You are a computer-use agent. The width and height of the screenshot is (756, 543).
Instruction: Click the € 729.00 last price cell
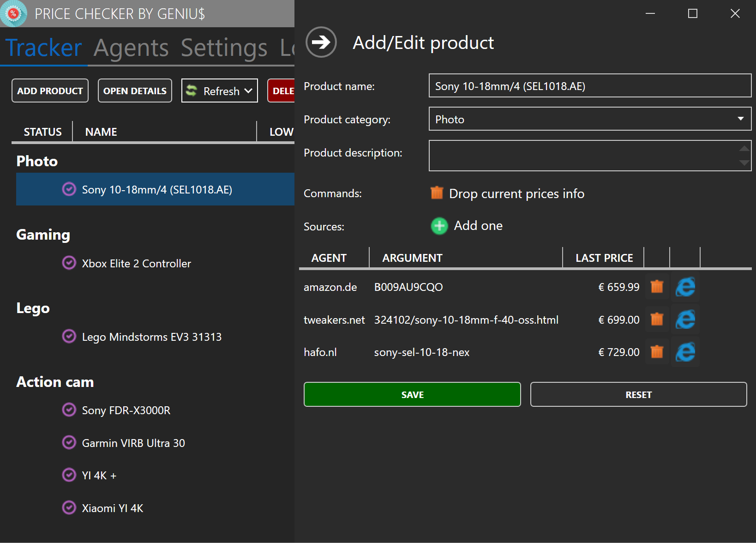tap(618, 352)
